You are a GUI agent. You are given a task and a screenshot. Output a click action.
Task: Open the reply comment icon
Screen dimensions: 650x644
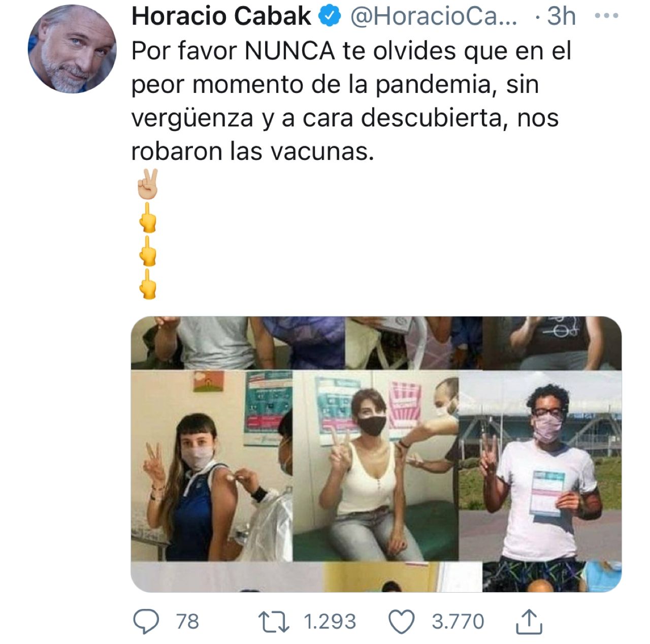146,621
